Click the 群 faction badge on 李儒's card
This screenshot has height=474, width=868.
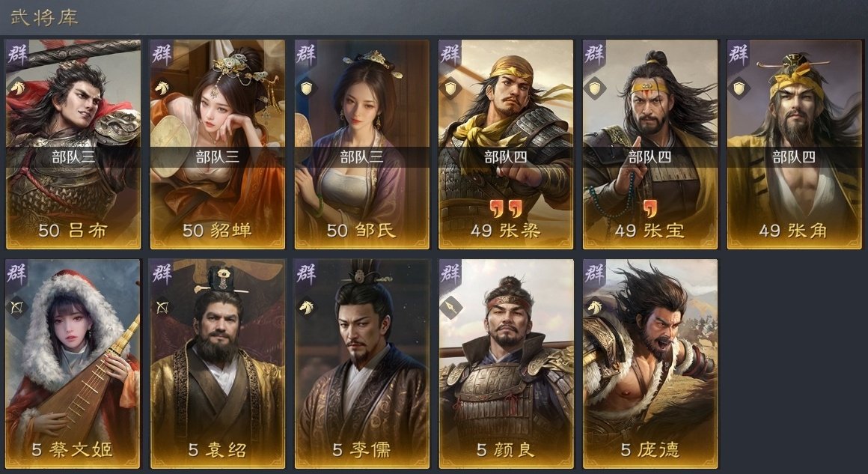pos(305,274)
